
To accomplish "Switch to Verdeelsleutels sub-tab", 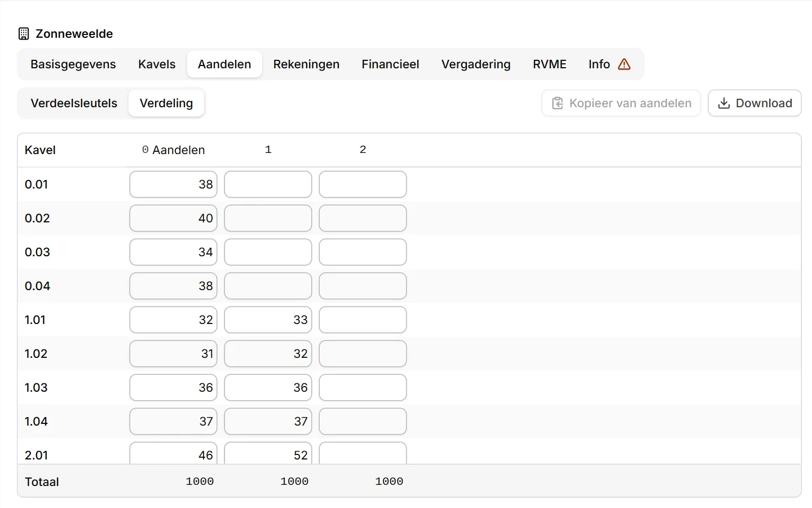I will [x=74, y=103].
